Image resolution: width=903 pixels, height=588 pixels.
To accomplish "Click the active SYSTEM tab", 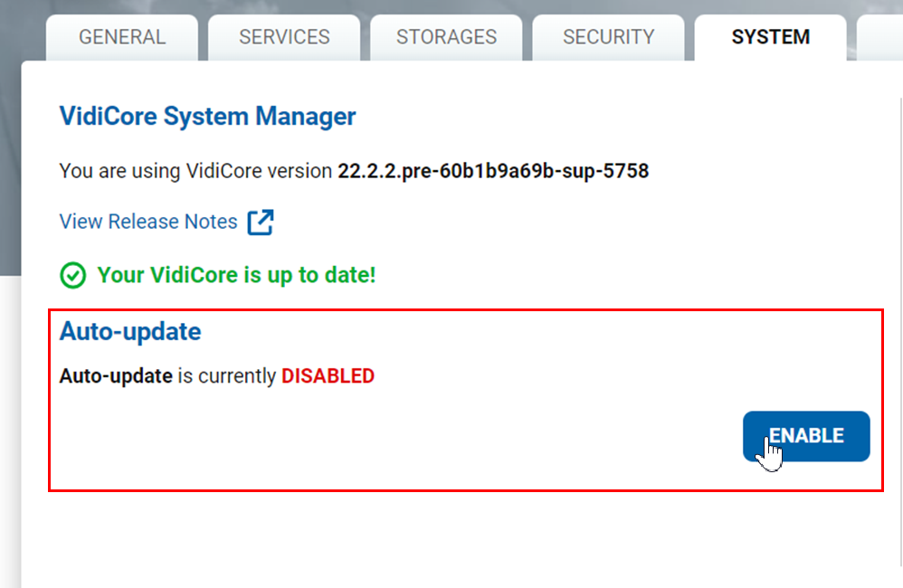I will pos(770,38).
